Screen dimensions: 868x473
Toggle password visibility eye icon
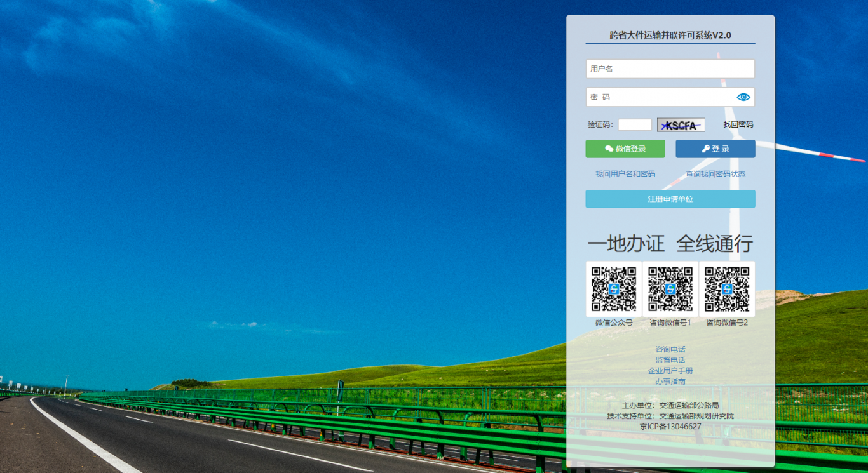pyautogui.click(x=743, y=97)
